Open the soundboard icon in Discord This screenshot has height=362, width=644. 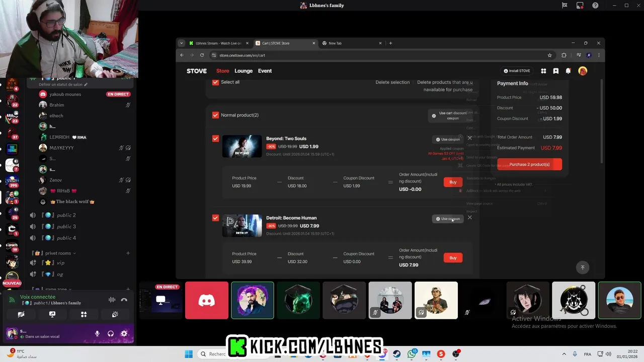click(x=115, y=314)
